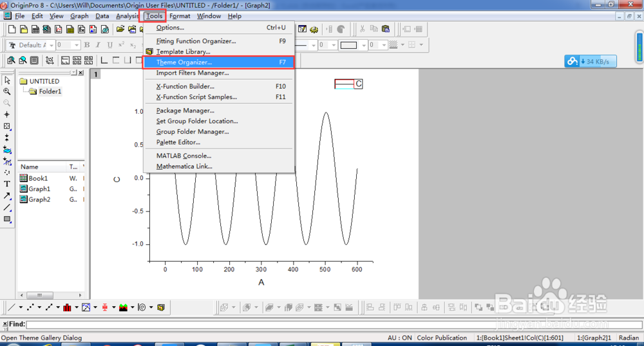Screen dimensions: 644x346
Task: Open MATLAB Console... menu entry
Action: click(x=218, y=156)
